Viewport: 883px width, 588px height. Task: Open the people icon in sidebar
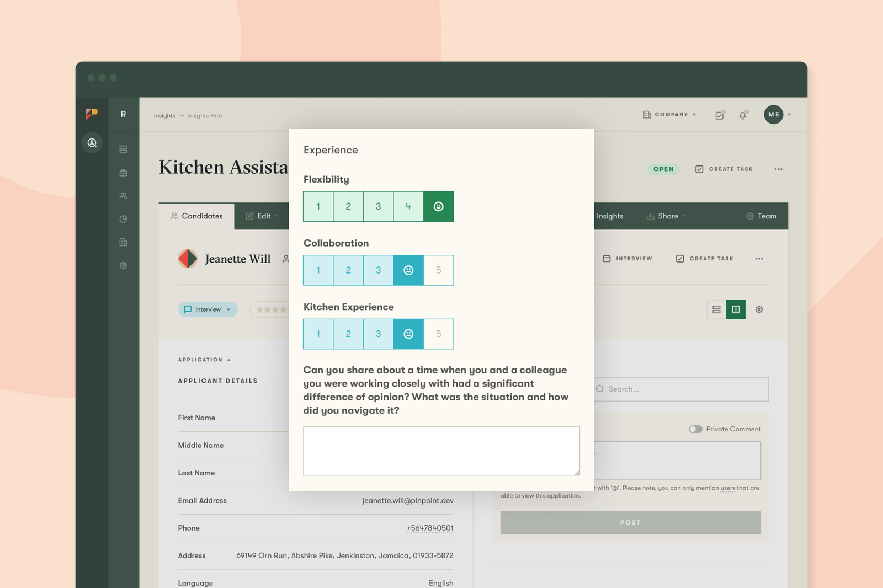pos(124,196)
